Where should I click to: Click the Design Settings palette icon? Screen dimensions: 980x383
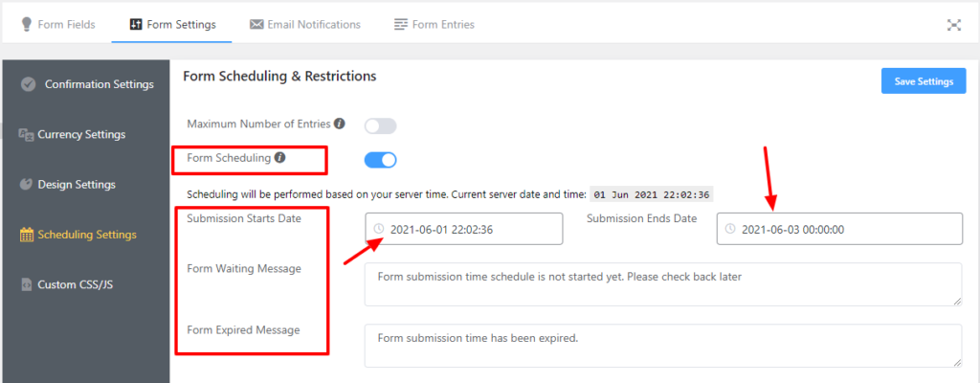pos(27,185)
